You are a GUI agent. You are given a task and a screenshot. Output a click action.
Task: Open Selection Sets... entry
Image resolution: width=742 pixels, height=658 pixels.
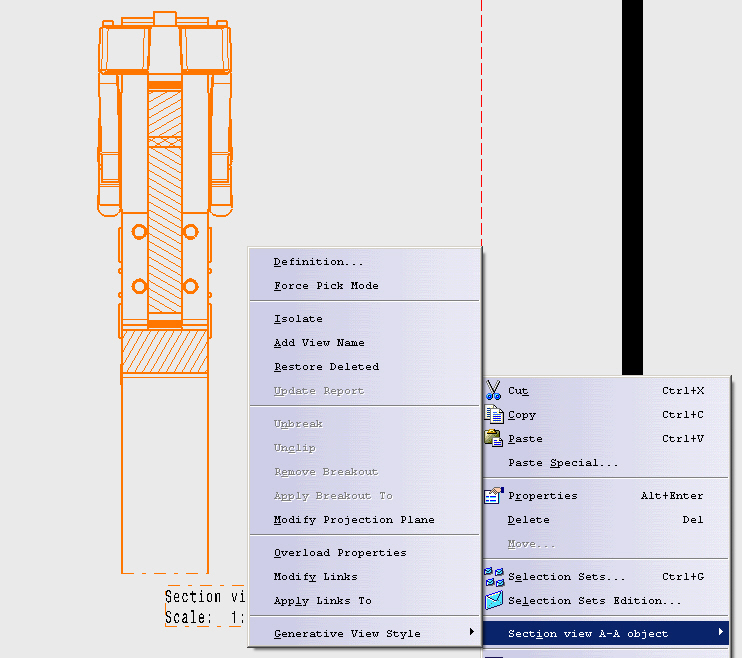(566, 577)
